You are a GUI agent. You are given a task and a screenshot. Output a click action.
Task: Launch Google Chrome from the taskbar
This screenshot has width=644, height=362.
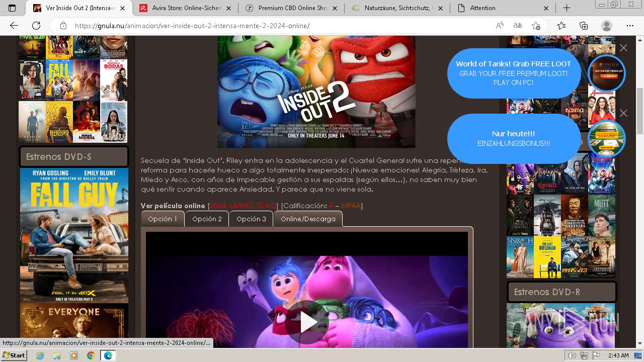pyautogui.click(x=91, y=355)
